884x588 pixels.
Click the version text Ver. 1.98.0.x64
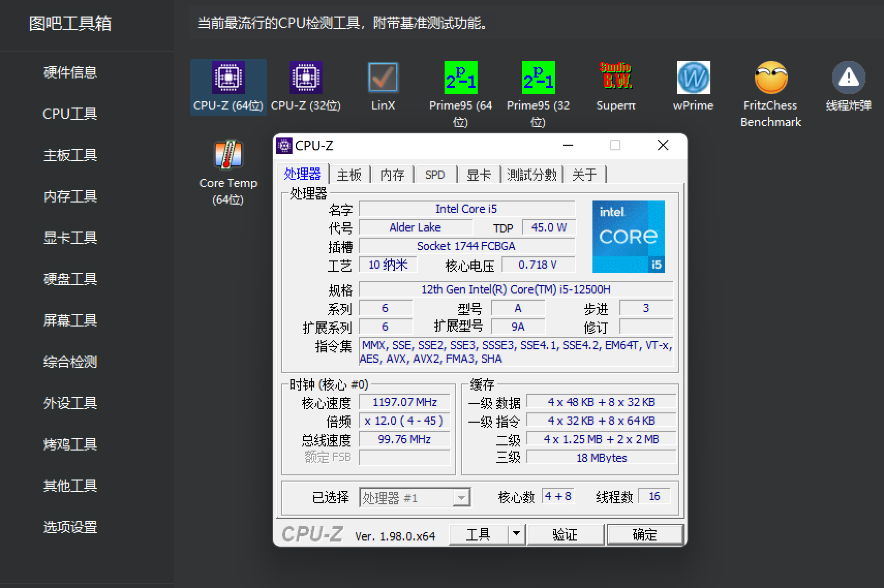point(395,536)
